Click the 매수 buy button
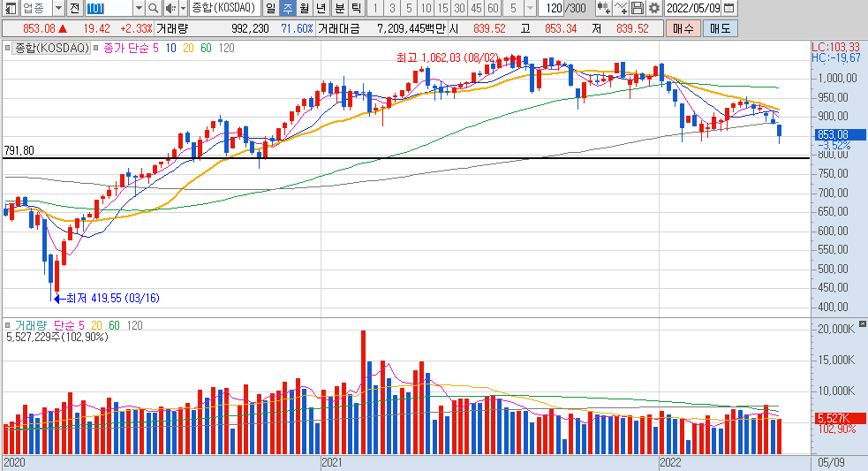This screenshot has width=868, height=471. pos(683,28)
